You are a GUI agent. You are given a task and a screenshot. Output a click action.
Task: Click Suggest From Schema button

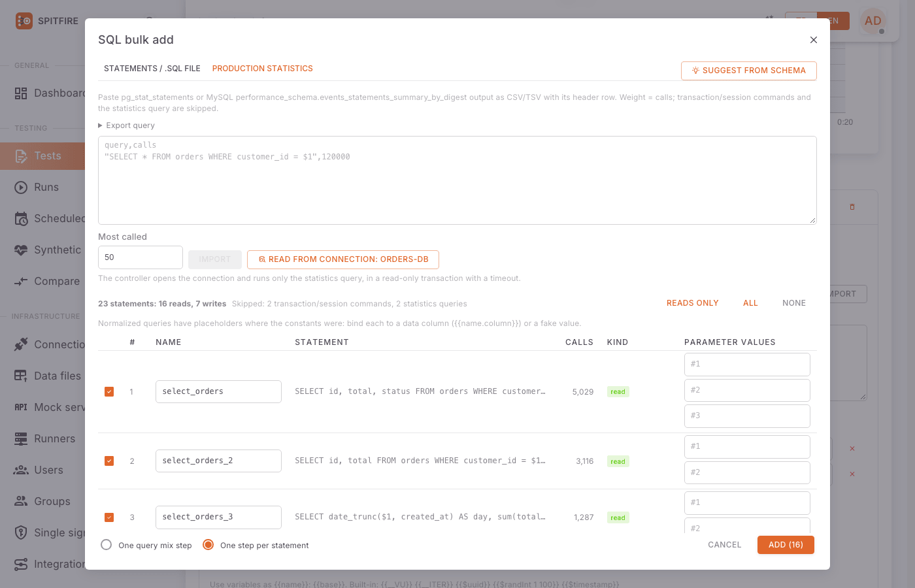tap(749, 71)
